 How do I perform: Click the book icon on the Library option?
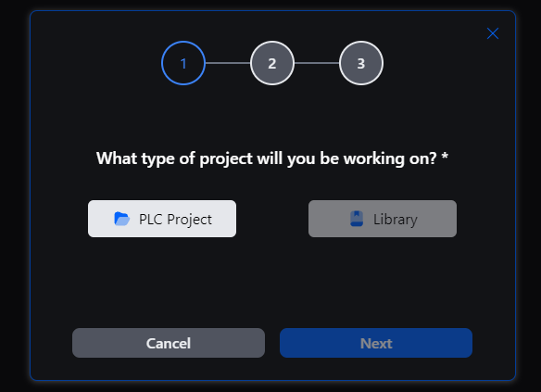click(x=357, y=219)
